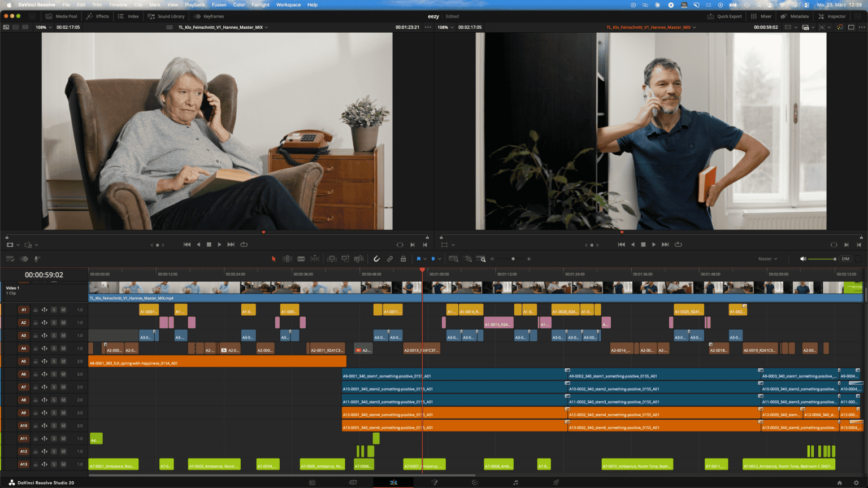
Task: Open timeline viewer zoom 108% dropdown
Action: tap(445, 27)
